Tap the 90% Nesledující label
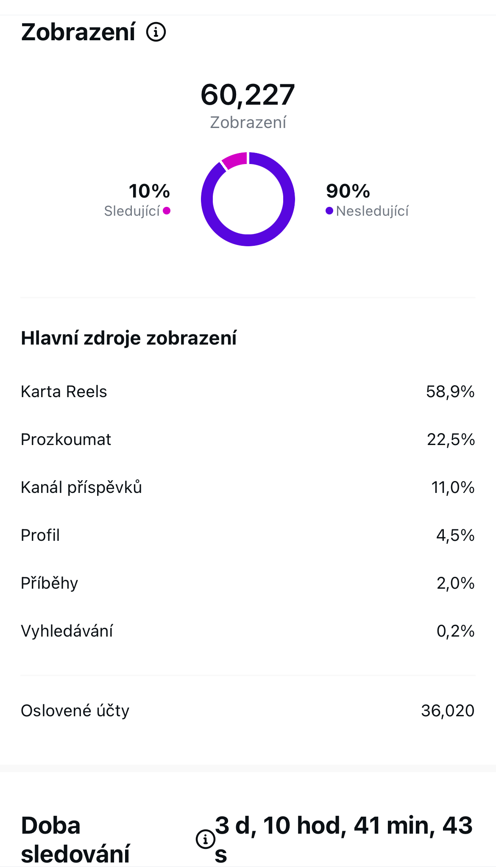The width and height of the screenshot is (496, 868). (348, 191)
